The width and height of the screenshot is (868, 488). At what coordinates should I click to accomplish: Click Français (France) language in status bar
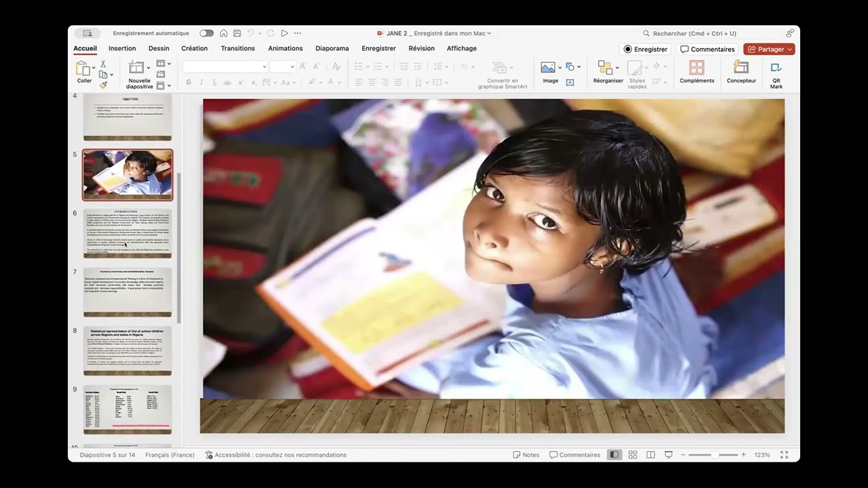170,455
